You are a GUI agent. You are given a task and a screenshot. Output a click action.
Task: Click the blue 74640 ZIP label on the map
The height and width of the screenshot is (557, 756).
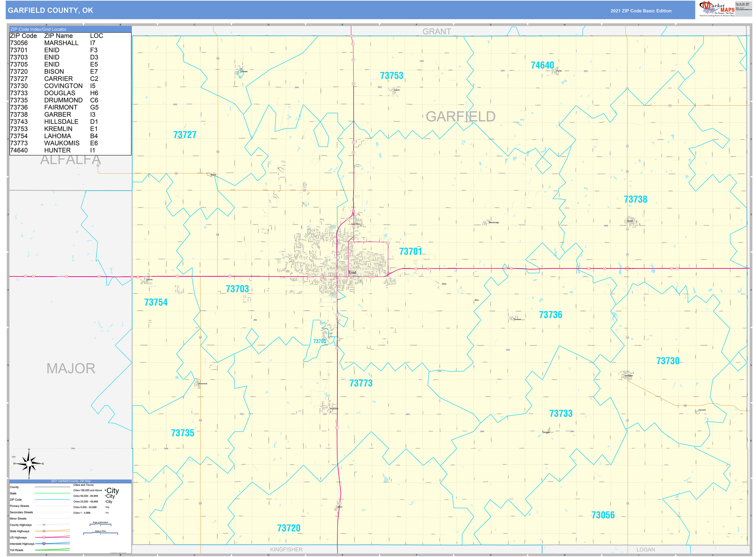coord(542,65)
